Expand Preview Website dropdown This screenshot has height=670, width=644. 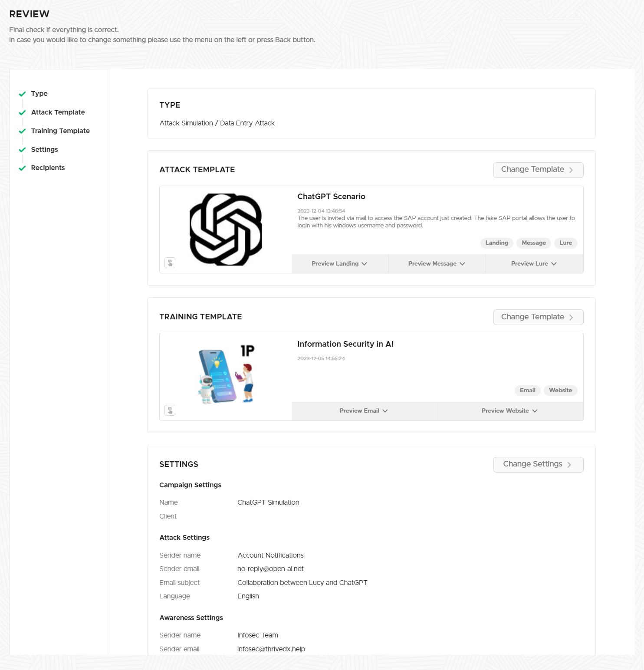pos(510,411)
